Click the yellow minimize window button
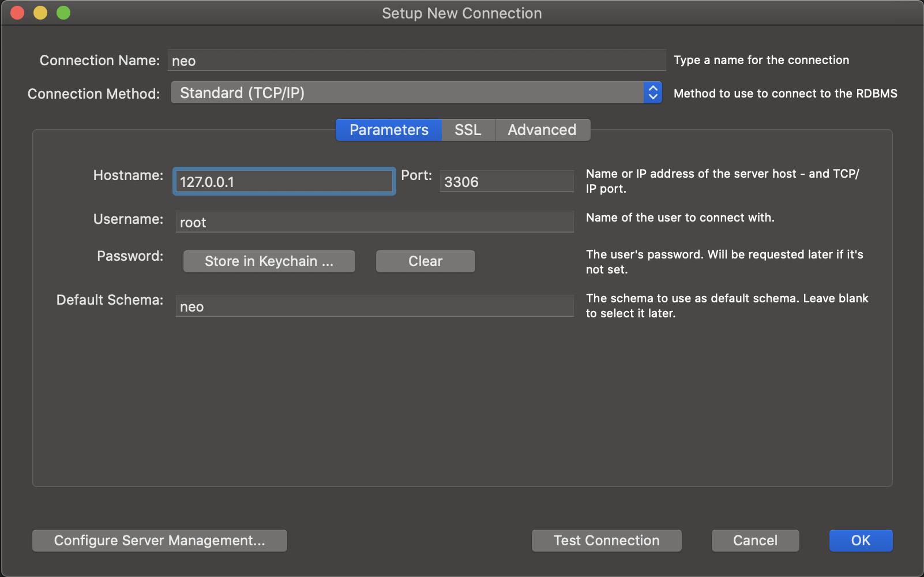The height and width of the screenshot is (577, 924). pos(40,13)
